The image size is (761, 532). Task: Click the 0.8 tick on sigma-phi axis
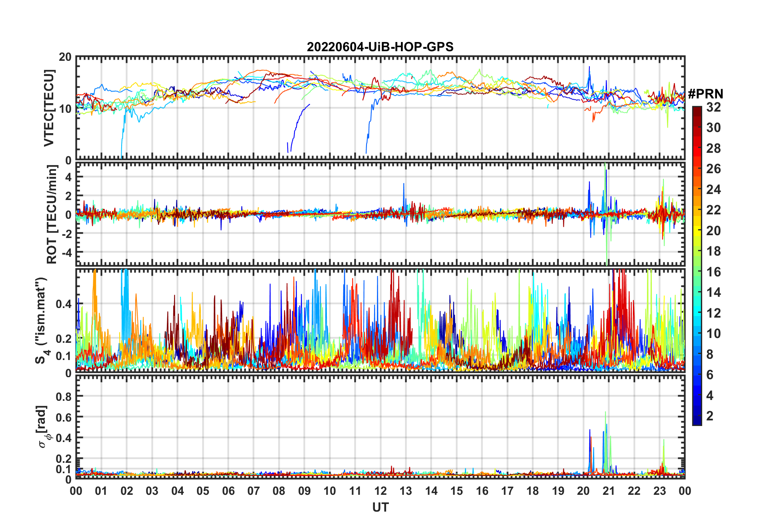coord(64,397)
